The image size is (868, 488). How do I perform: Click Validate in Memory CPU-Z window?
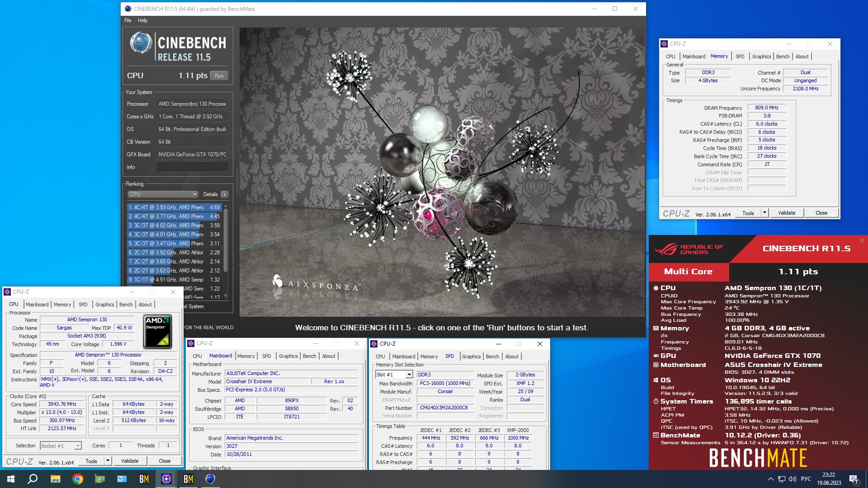coord(787,213)
